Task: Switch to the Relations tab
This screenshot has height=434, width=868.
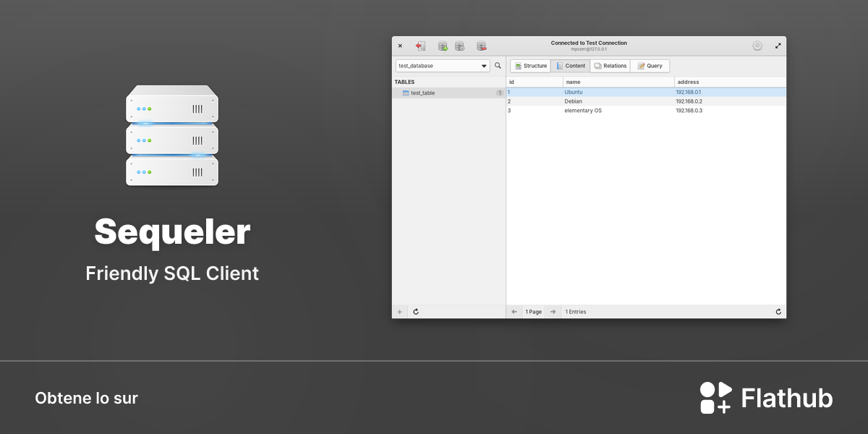Action: (x=610, y=66)
